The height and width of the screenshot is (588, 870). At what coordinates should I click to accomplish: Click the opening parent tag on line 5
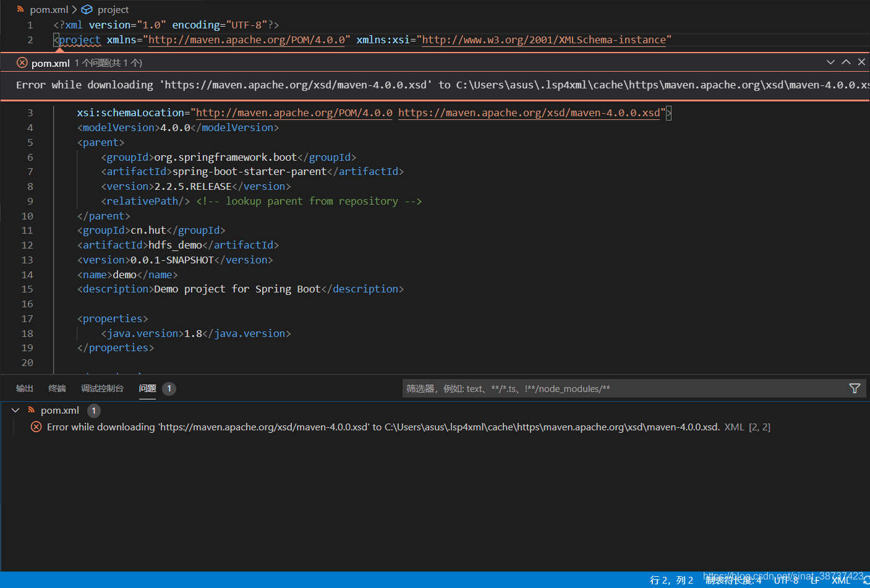click(x=101, y=142)
